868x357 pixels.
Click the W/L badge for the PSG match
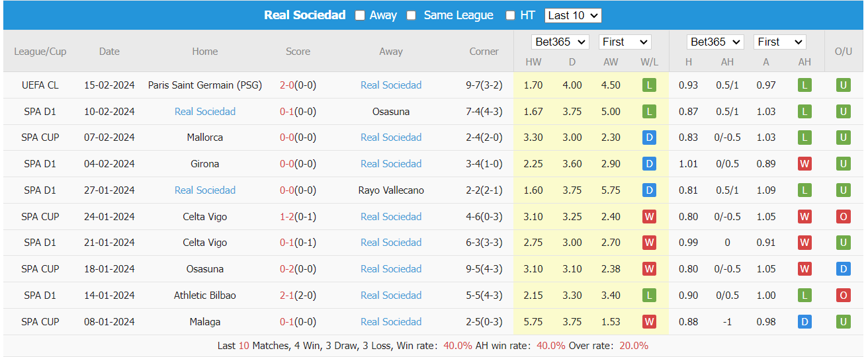[x=649, y=85]
